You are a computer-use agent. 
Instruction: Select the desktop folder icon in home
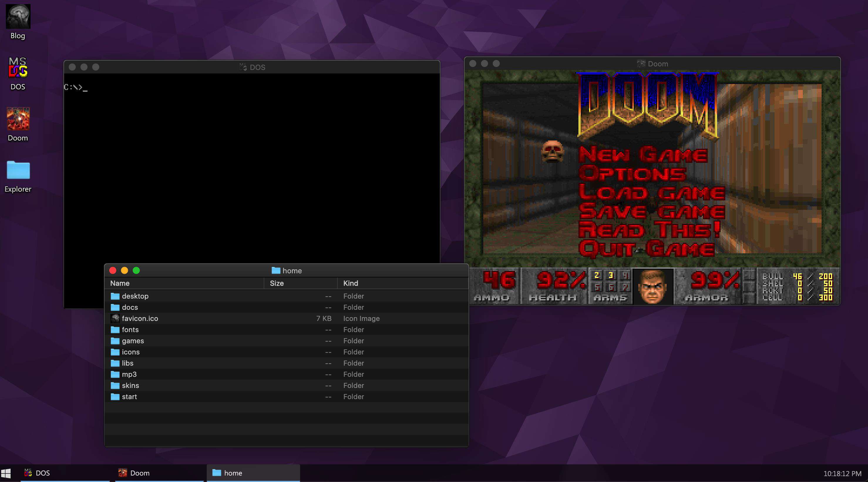(x=115, y=296)
